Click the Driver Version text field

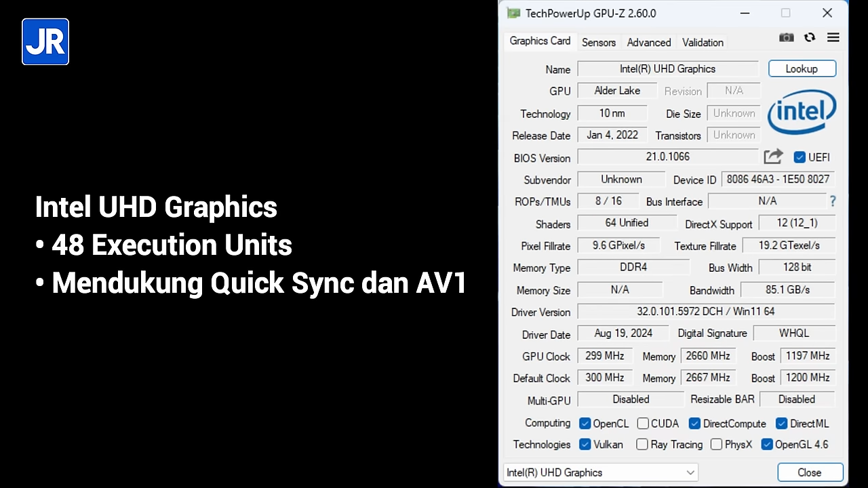705,312
